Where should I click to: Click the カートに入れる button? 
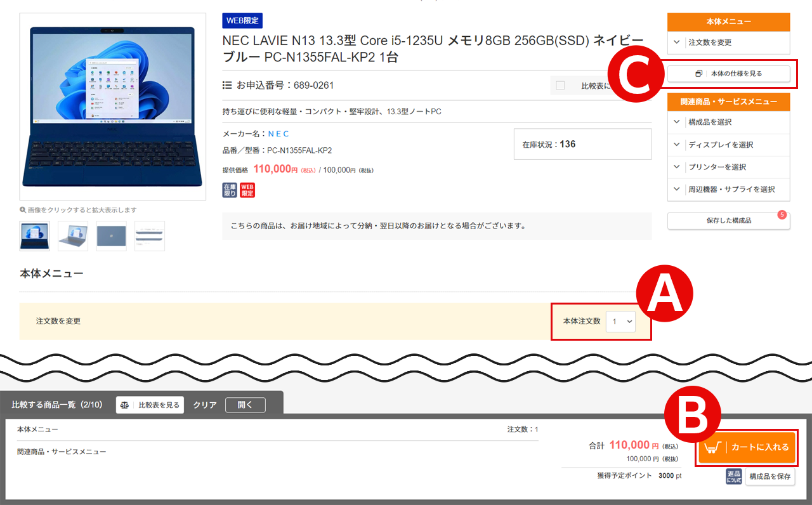[x=745, y=447]
